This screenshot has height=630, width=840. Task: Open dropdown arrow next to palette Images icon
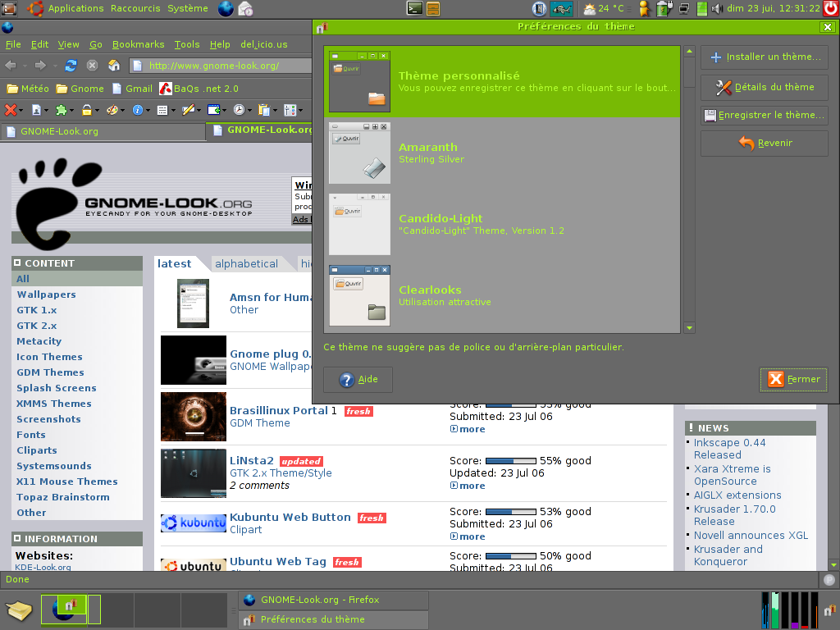tap(123, 111)
